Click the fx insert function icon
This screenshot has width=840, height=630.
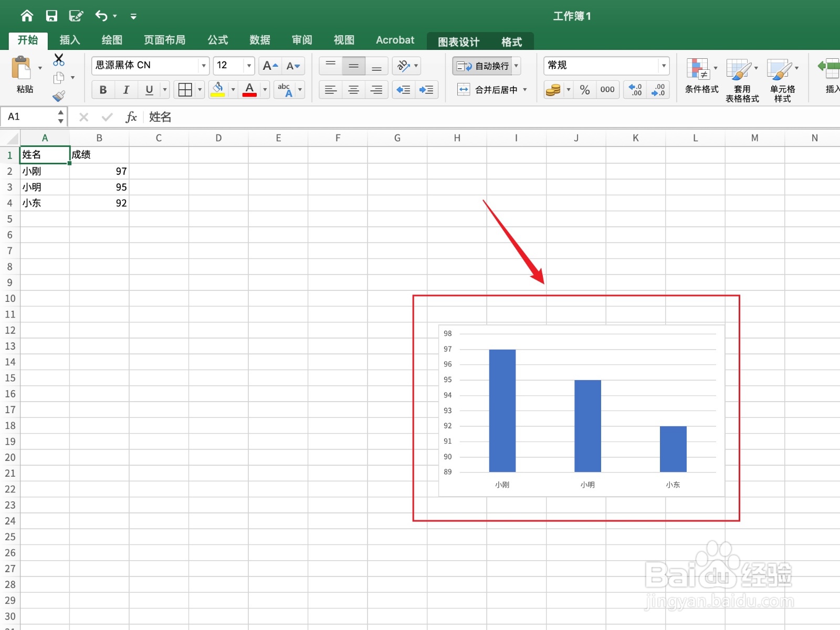tap(131, 117)
